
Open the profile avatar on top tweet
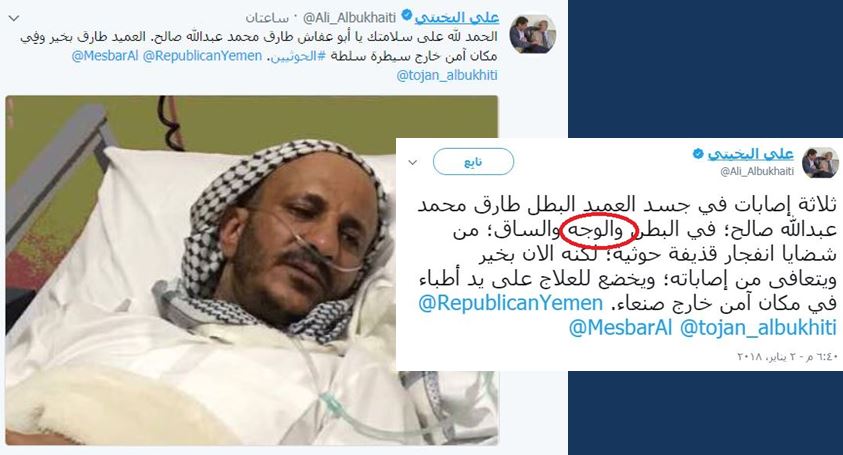pos(532,34)
